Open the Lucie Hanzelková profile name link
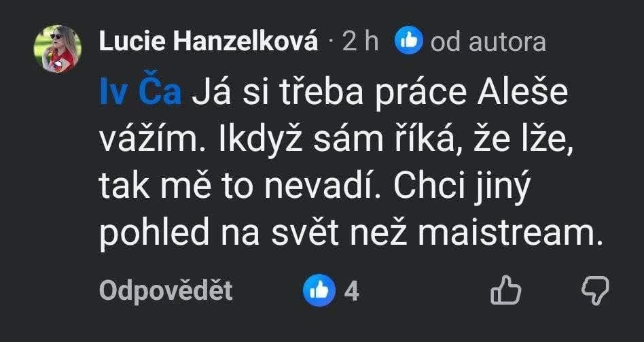Viewport: 644px width, 342px height. coord(209,42)
